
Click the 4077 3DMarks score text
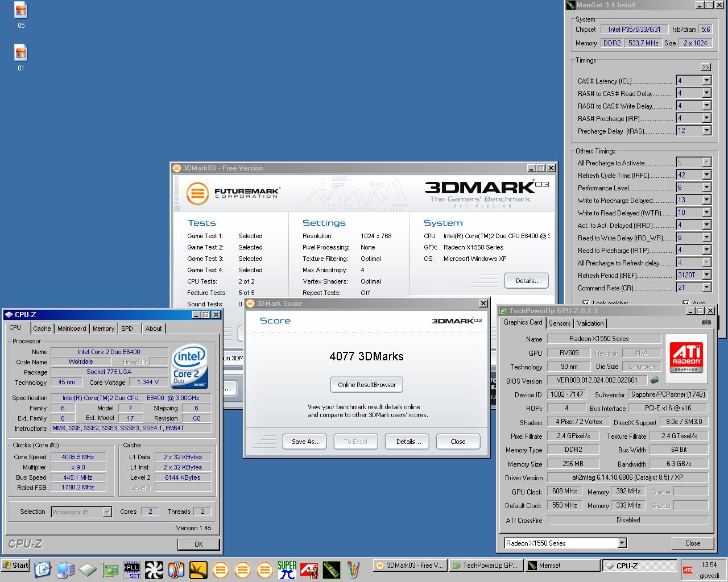coord(366,356)
